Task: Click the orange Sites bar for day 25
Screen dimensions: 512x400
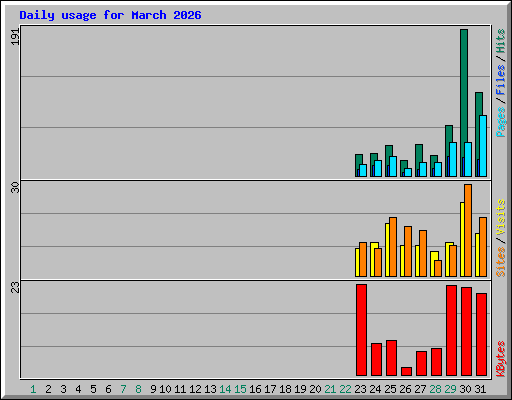Action: tap(393, 247)
